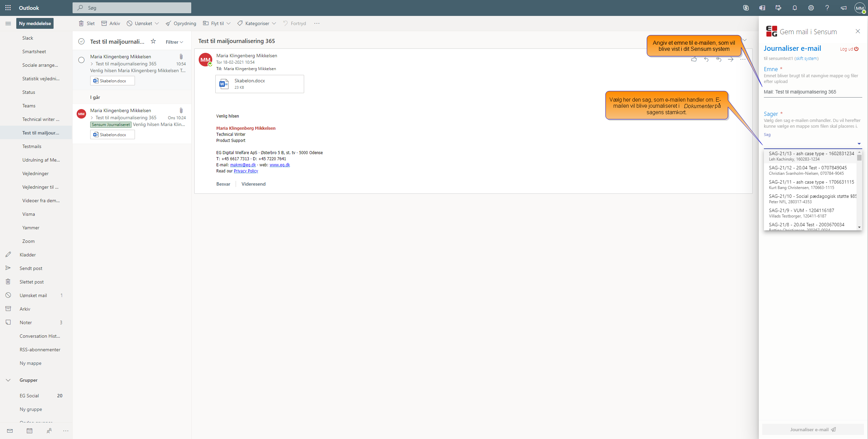Like the message with thumbs up
Viewport: 868px width, 439px height.
click(x=694, y=59)
